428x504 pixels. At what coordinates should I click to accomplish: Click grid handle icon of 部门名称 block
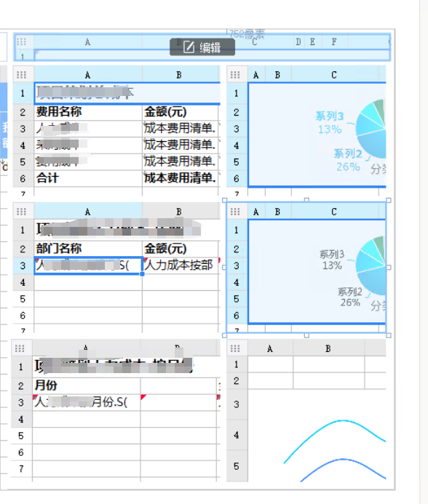click(x=21, y=212)
